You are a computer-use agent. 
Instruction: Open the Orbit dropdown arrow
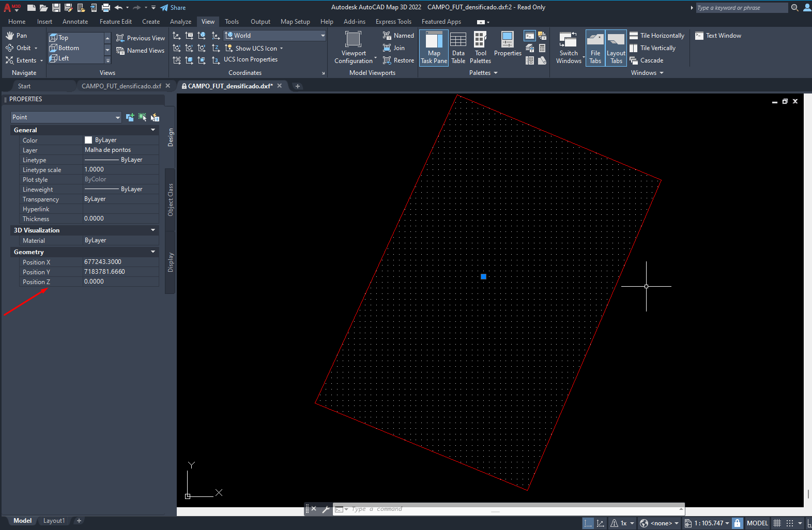click(36, 48)
